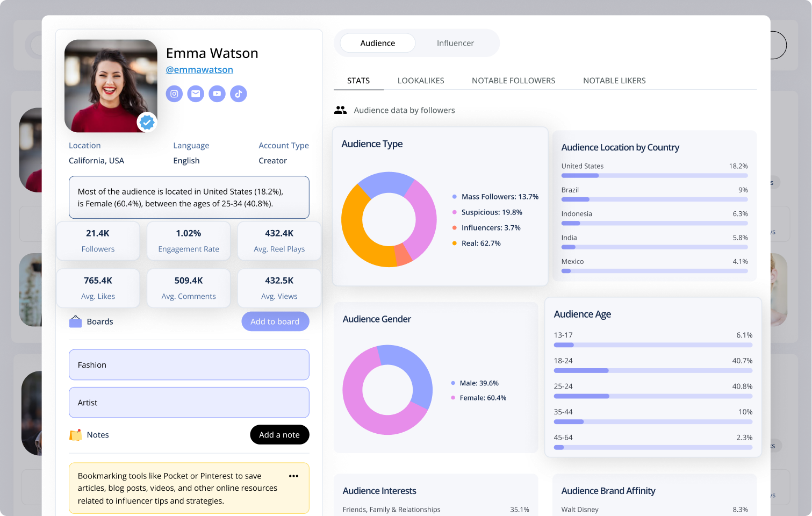Click the audience people icon
Screen dimensions: 812x516
(341, 110)
